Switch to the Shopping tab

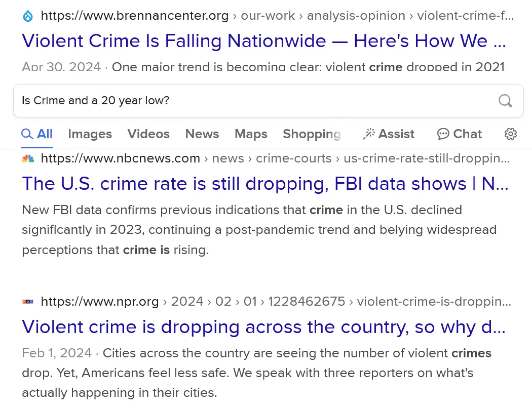[x=312, y=134]
